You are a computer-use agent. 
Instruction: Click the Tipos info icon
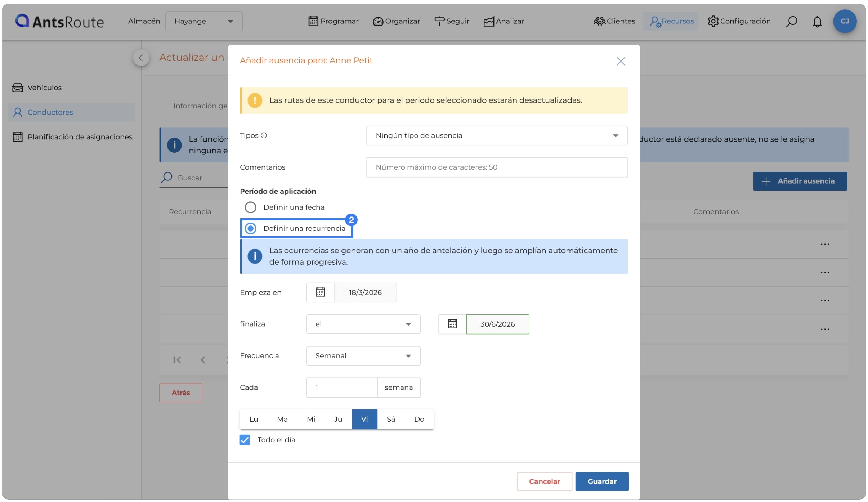(x=264, y=135)
